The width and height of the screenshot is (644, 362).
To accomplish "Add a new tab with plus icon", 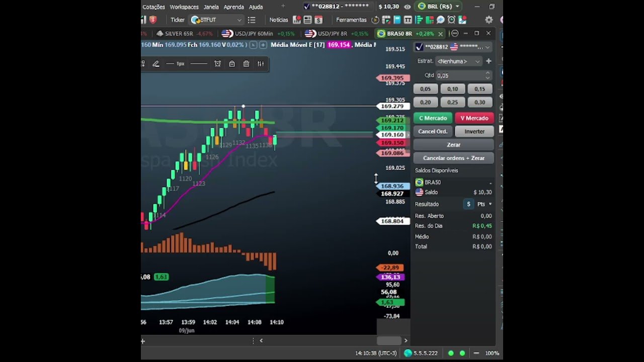I will pos(283,6).
